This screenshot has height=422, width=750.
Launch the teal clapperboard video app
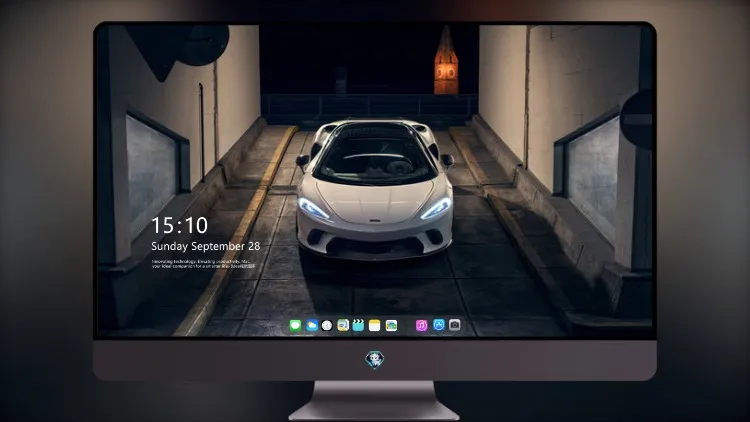coord(358,325)
